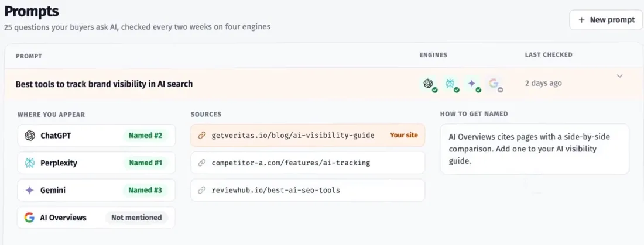Click the Prompts page heading
Viewport: 644px width, 245px height.
coord(32,11)
